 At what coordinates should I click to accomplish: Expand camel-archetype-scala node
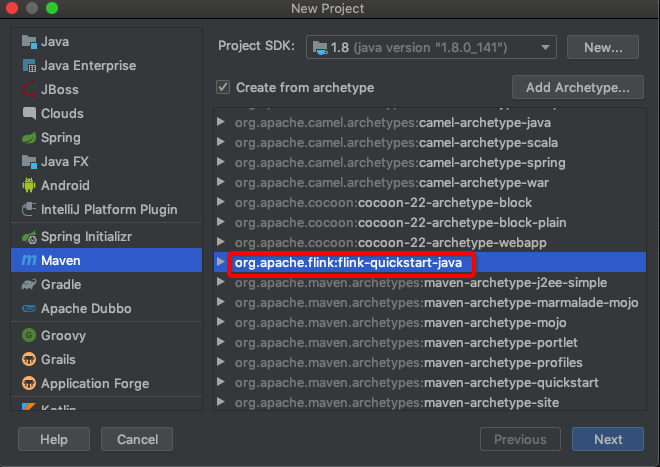[221, 142]
